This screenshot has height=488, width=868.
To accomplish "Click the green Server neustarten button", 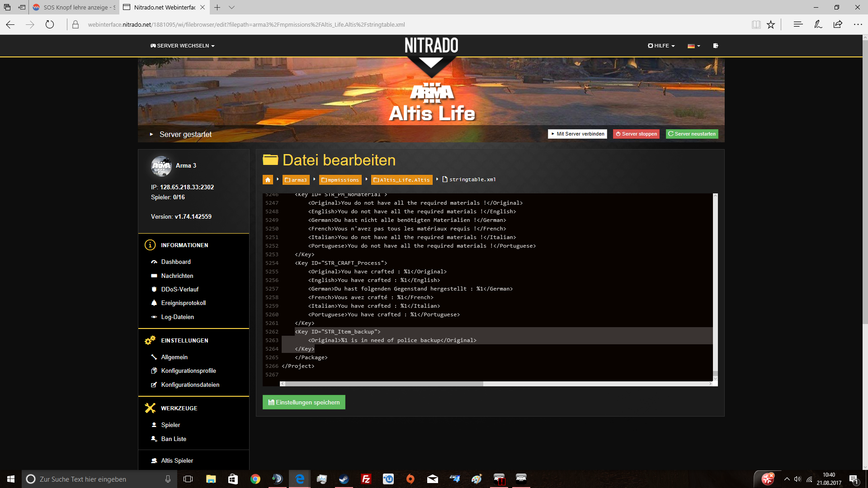I will coord(692,134).
